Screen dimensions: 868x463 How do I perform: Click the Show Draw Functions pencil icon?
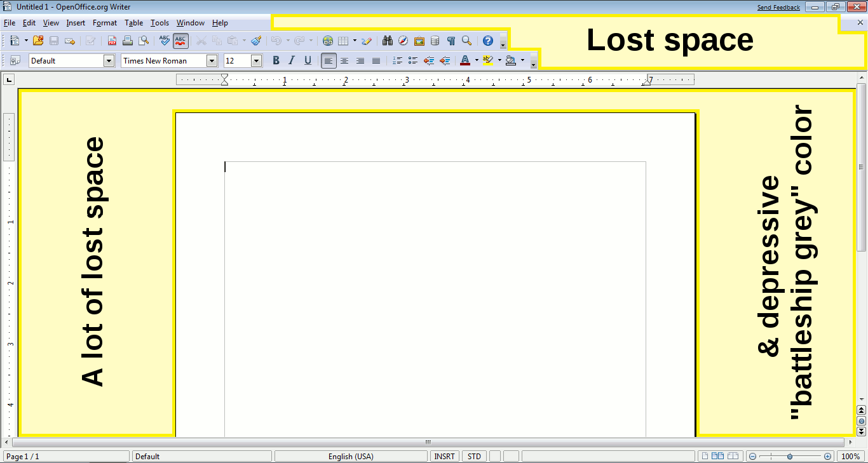tap(367, 41)
